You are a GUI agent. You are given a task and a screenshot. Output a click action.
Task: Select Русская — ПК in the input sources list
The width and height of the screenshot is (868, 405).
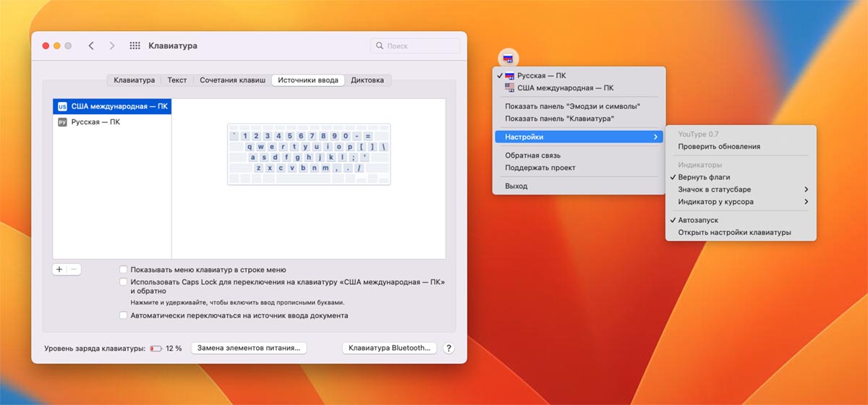[x=95, y=122]
